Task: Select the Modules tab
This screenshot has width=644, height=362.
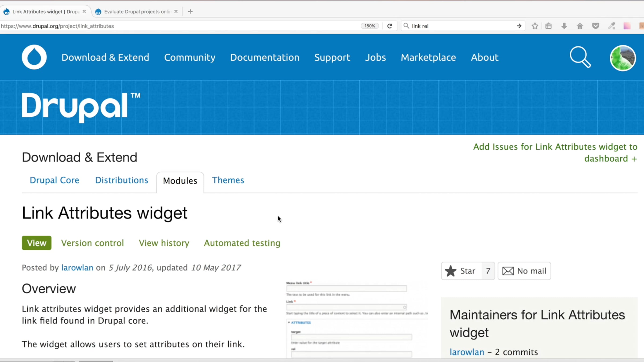Action: point(180,181)
